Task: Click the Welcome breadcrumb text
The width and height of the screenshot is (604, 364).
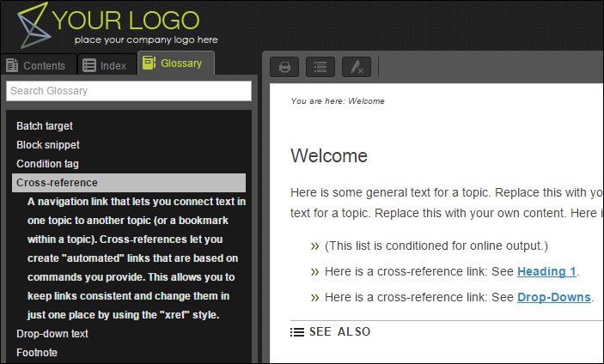Action: 366,101
